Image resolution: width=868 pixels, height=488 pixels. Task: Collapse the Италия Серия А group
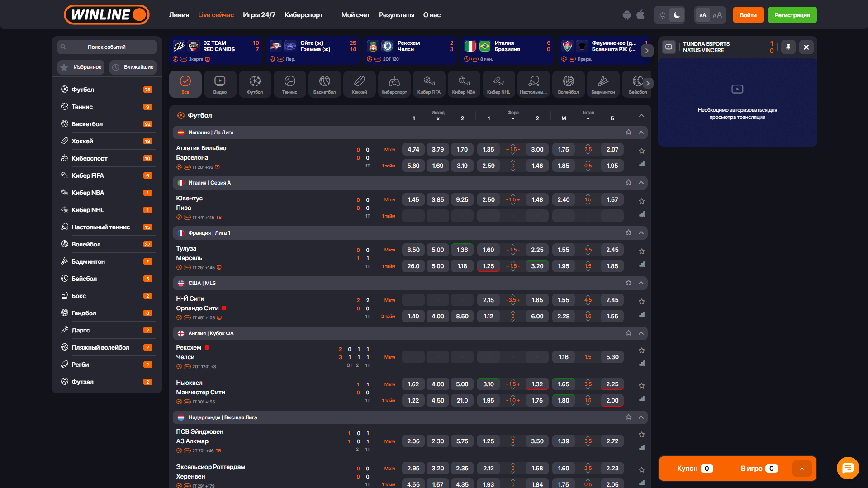pyautogui.click(x=641, y=183)
